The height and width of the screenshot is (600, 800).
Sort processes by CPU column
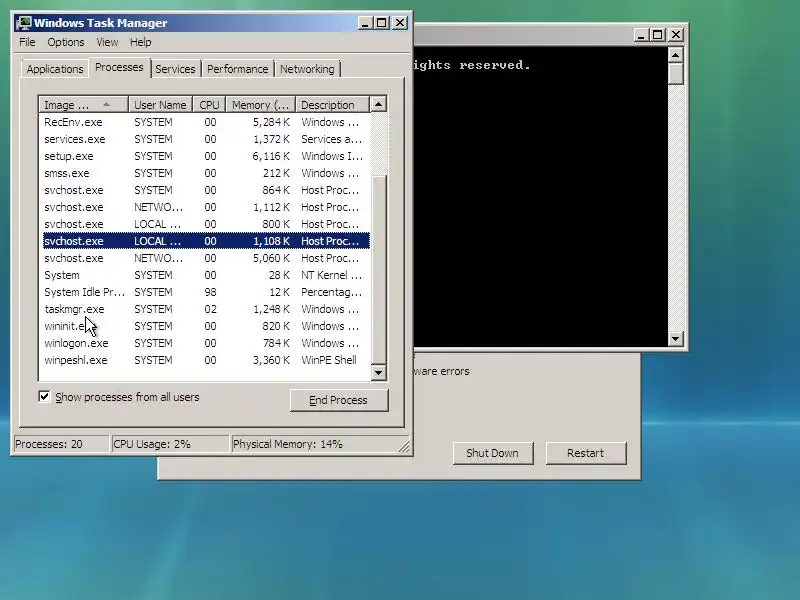click(209, 105)
